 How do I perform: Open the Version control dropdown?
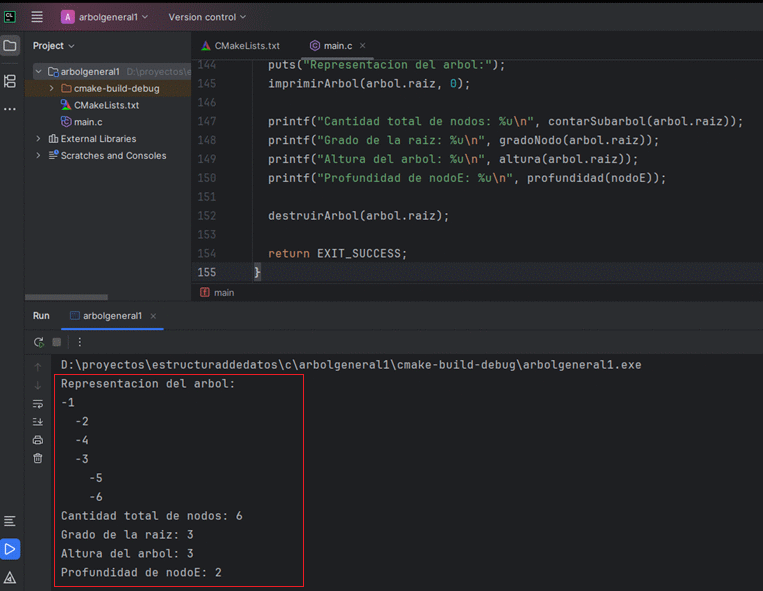pyautogui.click(x=206, y=17)
